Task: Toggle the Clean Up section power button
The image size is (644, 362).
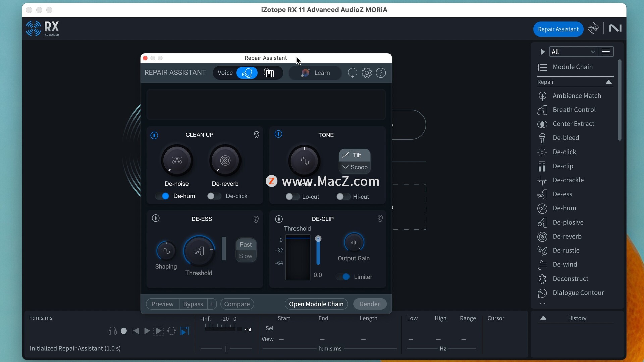Action: [x=154, y=135]
